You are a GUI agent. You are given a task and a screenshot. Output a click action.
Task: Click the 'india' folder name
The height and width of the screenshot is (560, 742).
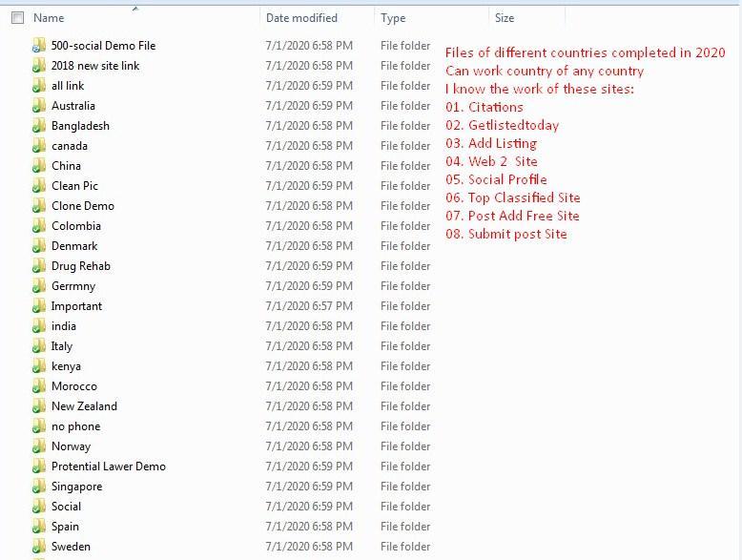click(x=64, y=326)
